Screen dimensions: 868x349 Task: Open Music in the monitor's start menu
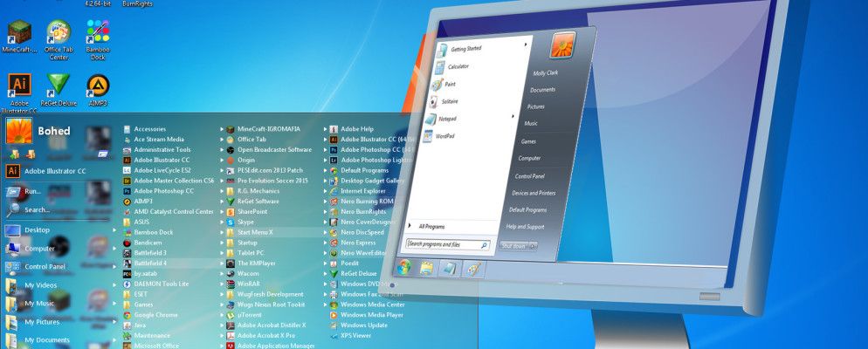click(531, 123)
